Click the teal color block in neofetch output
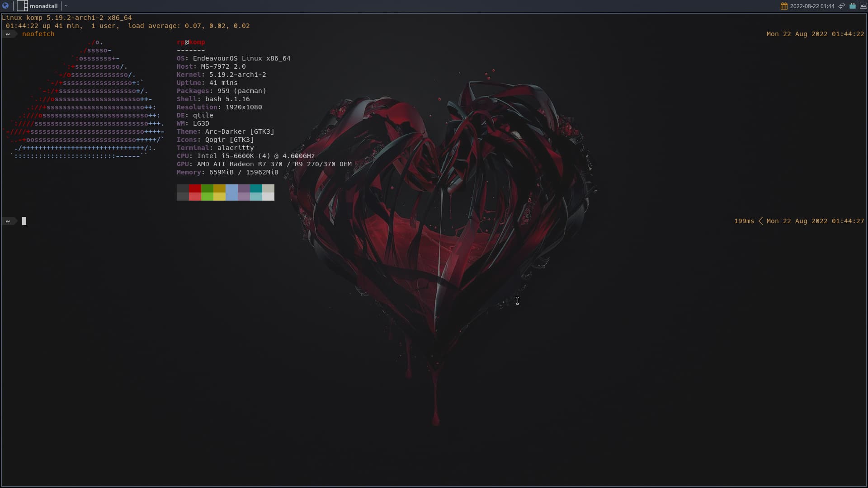Viewport: 868px width, 488px height. tap(256, 188)
